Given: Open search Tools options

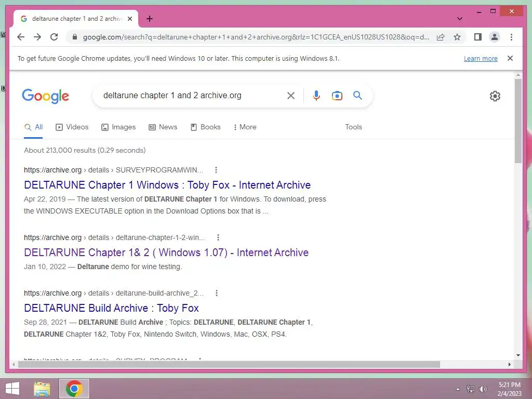Looking at the screenshot, I should coord(353,127).
